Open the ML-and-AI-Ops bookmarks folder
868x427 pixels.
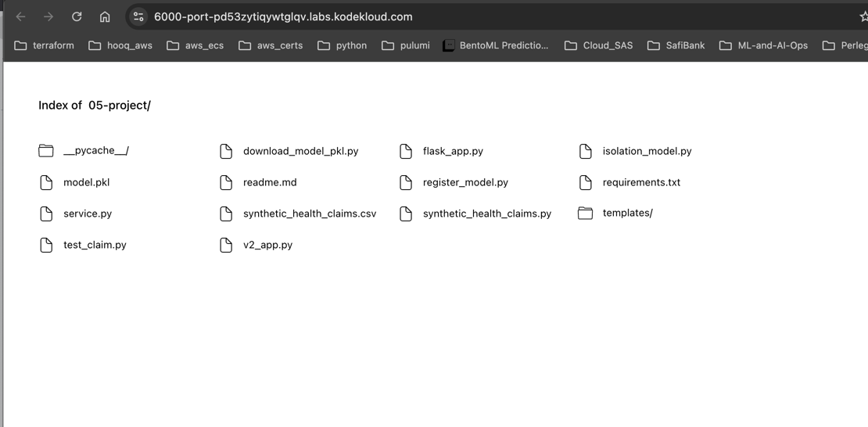tap(762, 45)
